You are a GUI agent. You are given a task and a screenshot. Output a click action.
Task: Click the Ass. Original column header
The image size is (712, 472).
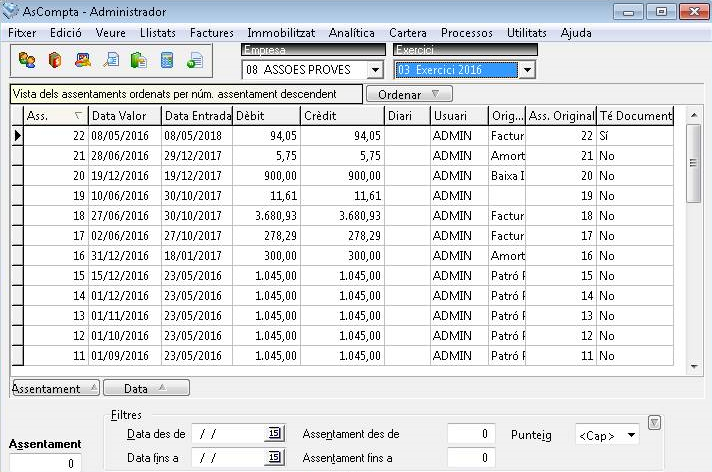[x=561, y=116]
